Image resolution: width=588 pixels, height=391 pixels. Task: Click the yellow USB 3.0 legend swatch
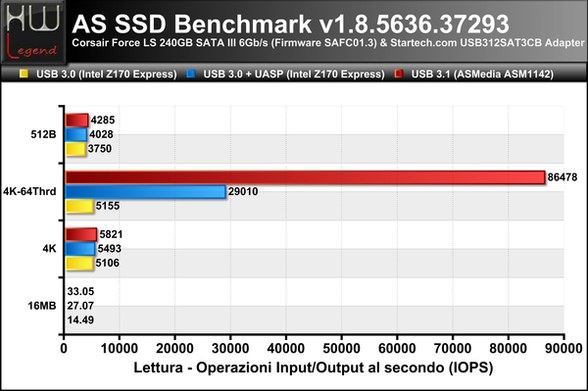[x=24, y=73]
